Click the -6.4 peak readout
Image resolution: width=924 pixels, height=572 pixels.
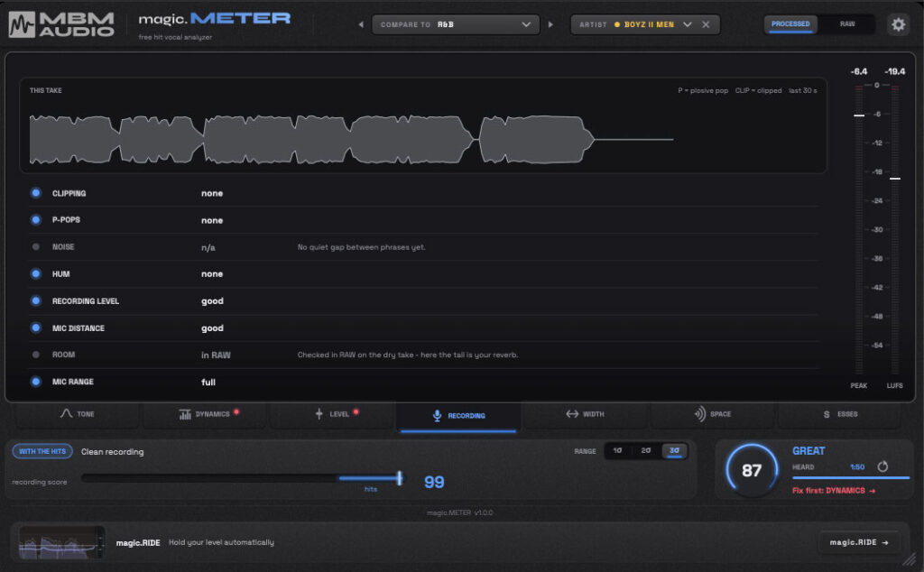click(x=859, y=71)
